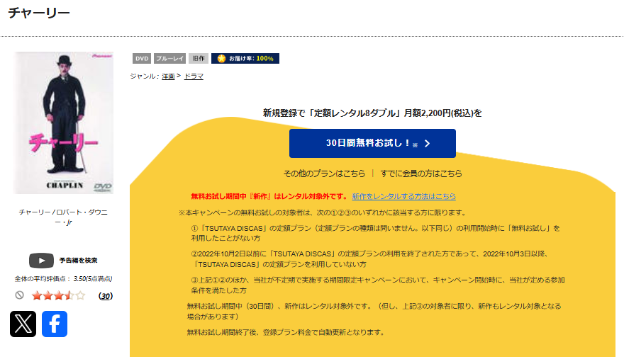Click condition ① paragraph about TSUTAYA DISCAS 無料お試し
Screen dimensions: 624x364
(x=376, y=233)
